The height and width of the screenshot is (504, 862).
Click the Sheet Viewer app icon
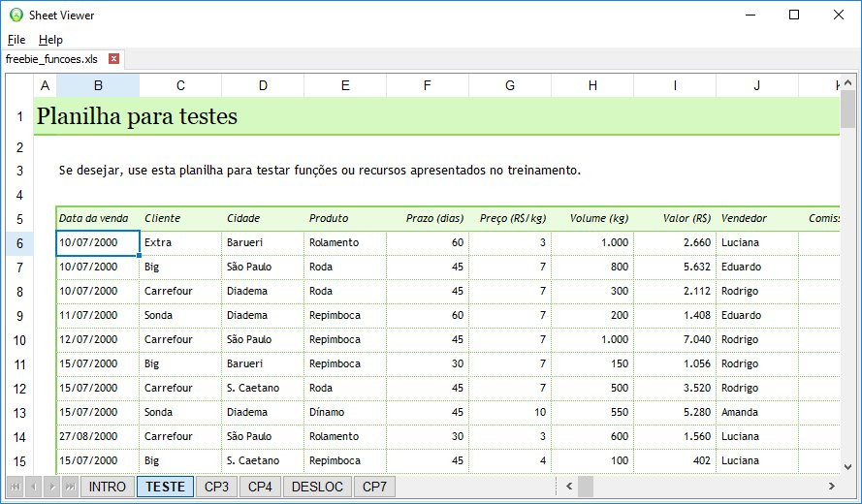pos(16,16)
